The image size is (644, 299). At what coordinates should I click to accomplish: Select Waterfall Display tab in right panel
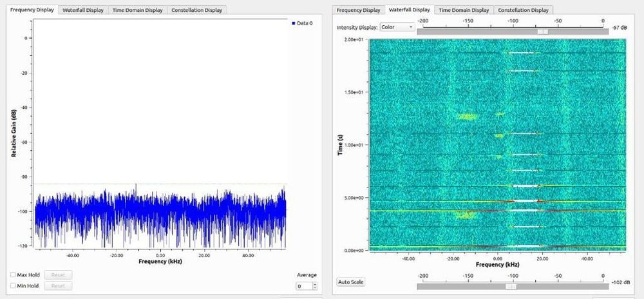pos(410,10)
